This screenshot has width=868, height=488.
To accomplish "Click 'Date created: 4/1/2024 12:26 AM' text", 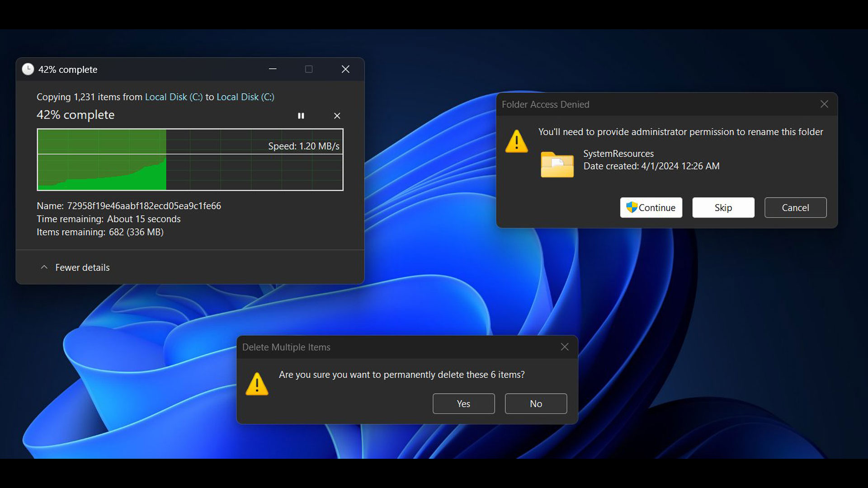I will (651, 166).
